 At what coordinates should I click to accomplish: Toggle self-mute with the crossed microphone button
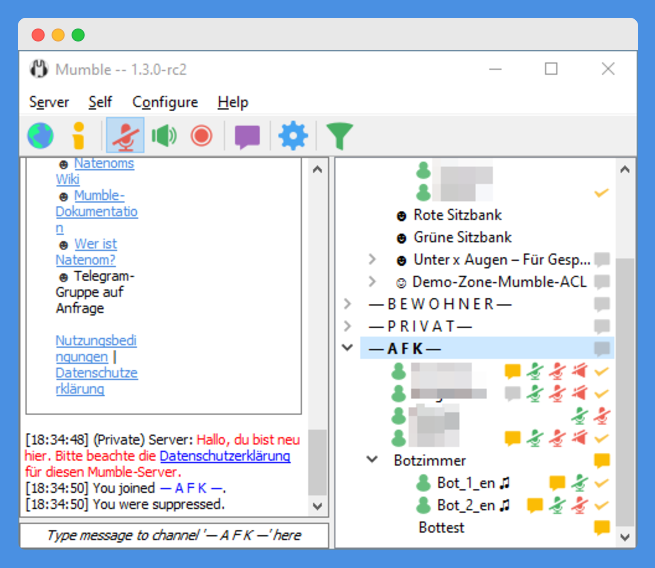pyautogui.click(x=125, y=135)
